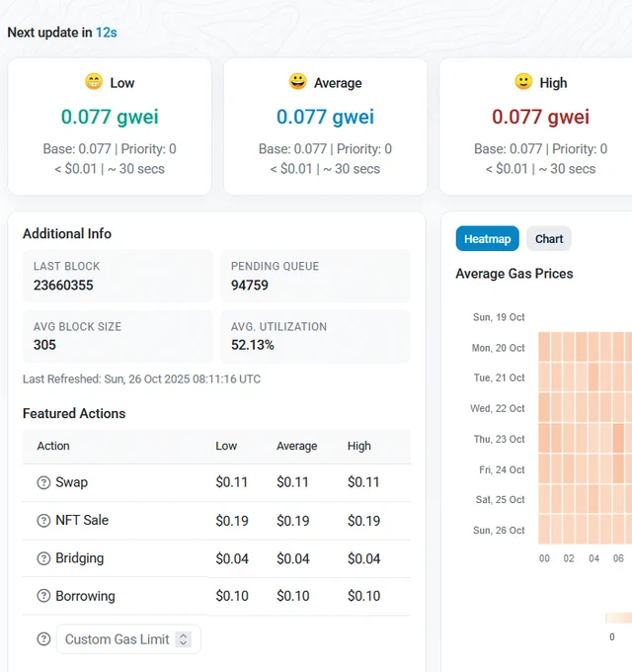This screenshot has width=632, height=672.
Task: Click the Wed, 22 Oct heatmap row label
Action: (497, 408)
